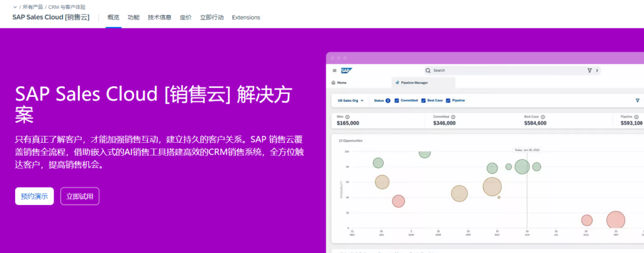
Task: Open the Extensions tab
Action: tap(246, 17)
